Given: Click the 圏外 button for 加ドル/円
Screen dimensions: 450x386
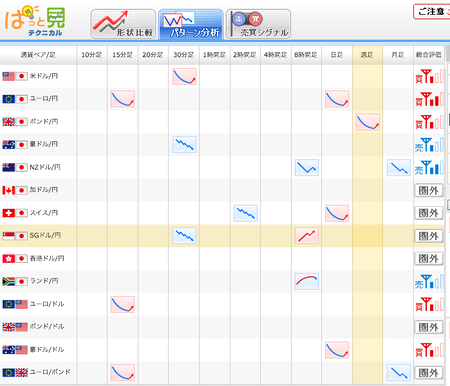Looking at the screenshot, I should point(429,190).
